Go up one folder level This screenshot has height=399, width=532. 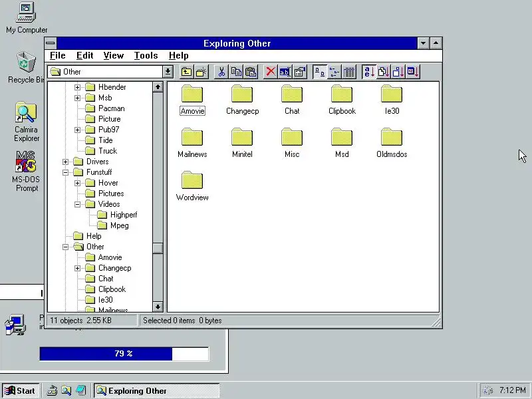(186, 72)
